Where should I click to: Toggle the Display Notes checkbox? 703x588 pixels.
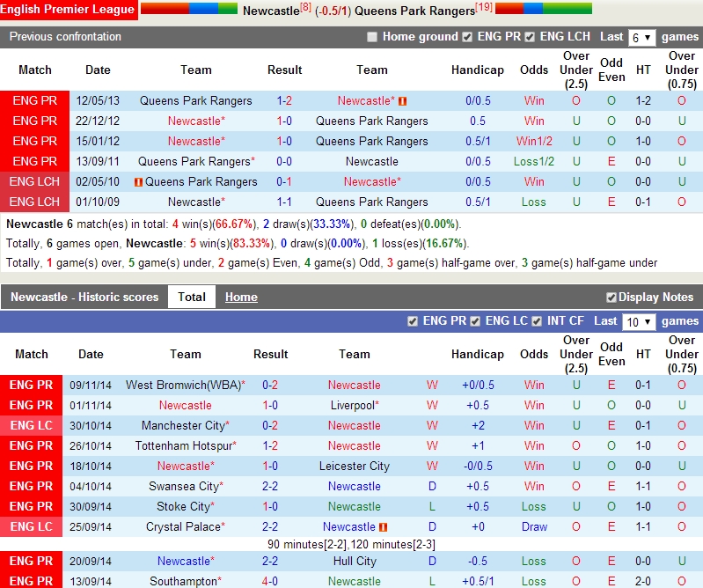click(x=611, y=298)
